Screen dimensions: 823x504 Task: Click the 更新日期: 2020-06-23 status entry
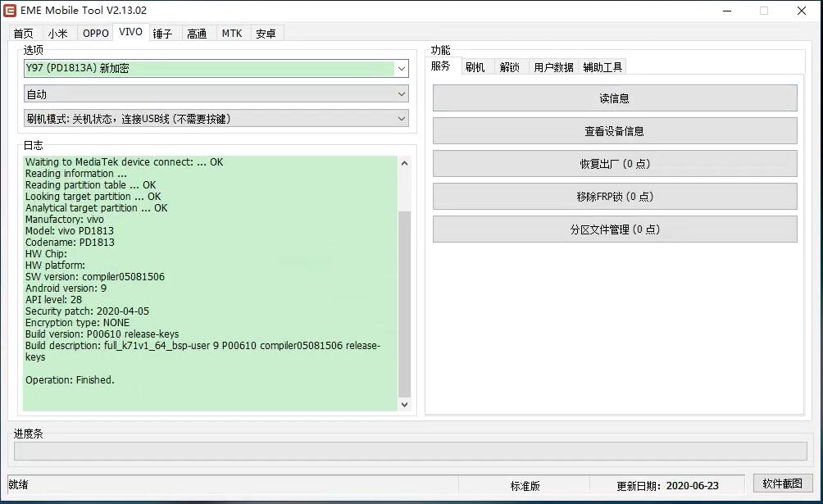(667, 486)
